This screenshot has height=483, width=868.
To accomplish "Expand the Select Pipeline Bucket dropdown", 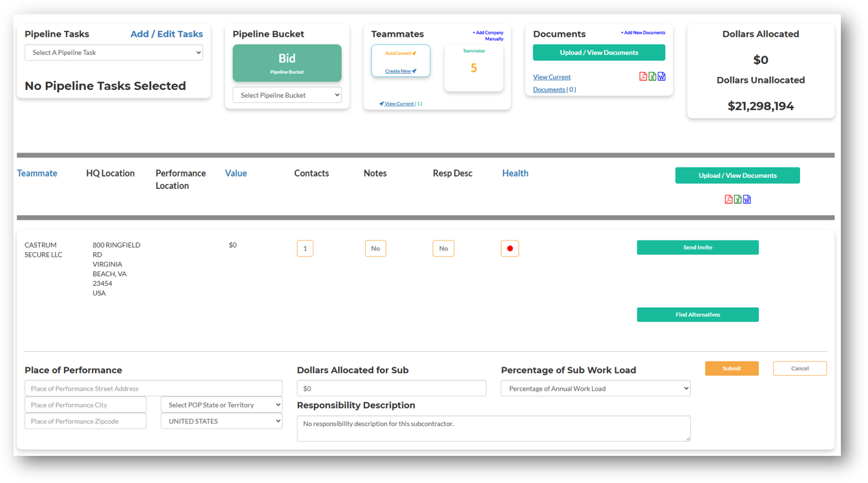I will (287, 94).
